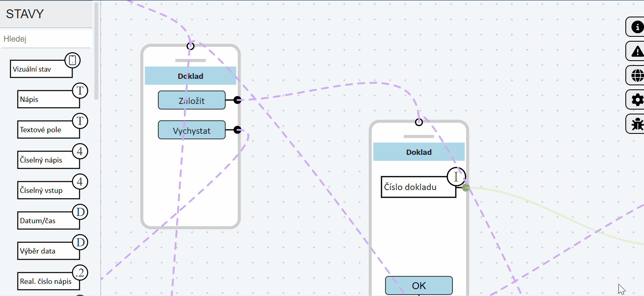Screen dimensions: 644x296
Task: Click the I icon on Číslo dokladu
Action: point(456,177)
